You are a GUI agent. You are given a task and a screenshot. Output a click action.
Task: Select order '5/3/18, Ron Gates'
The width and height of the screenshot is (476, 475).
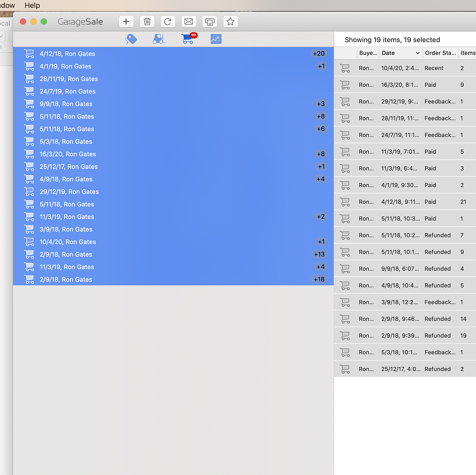click(x=173, y=141)
